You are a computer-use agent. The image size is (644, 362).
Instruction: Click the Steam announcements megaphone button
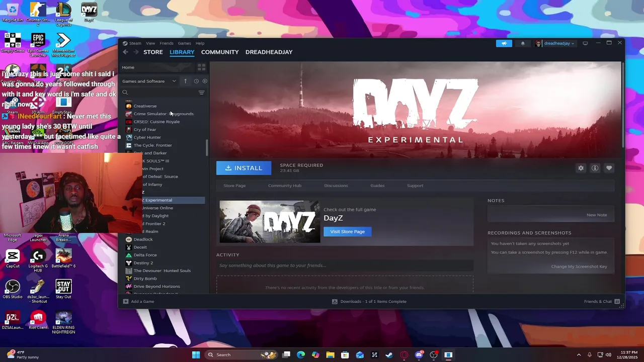(x=504, y=43)
